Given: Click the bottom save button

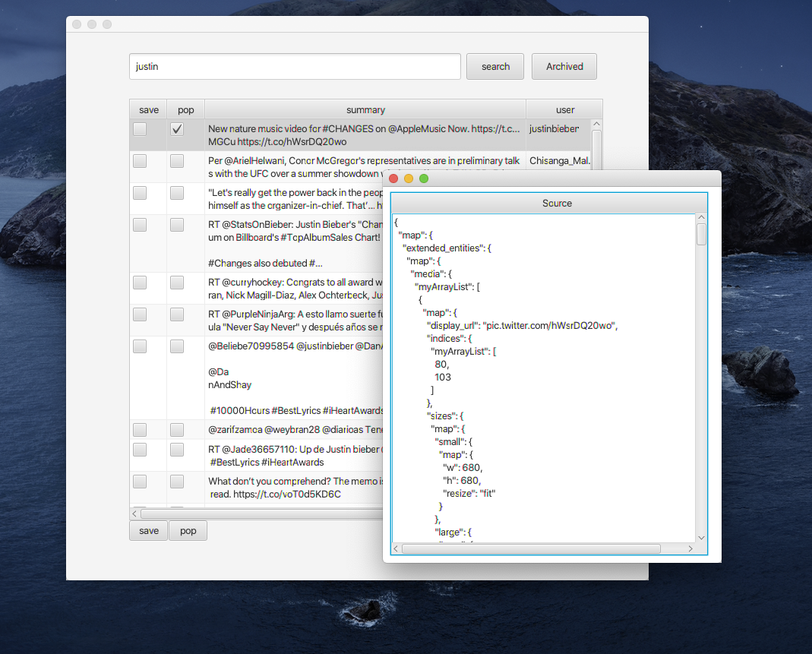Looking at the screenshot, I should [149, 531].
